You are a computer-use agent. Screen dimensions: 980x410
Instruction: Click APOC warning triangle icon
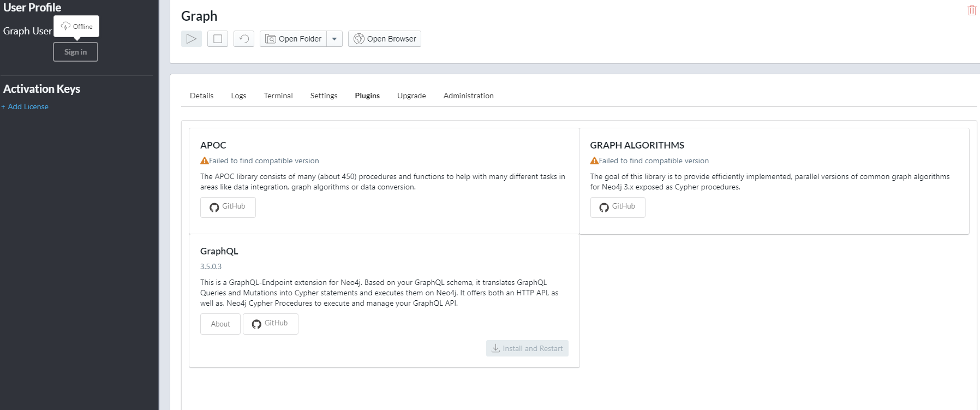(205, 161)
